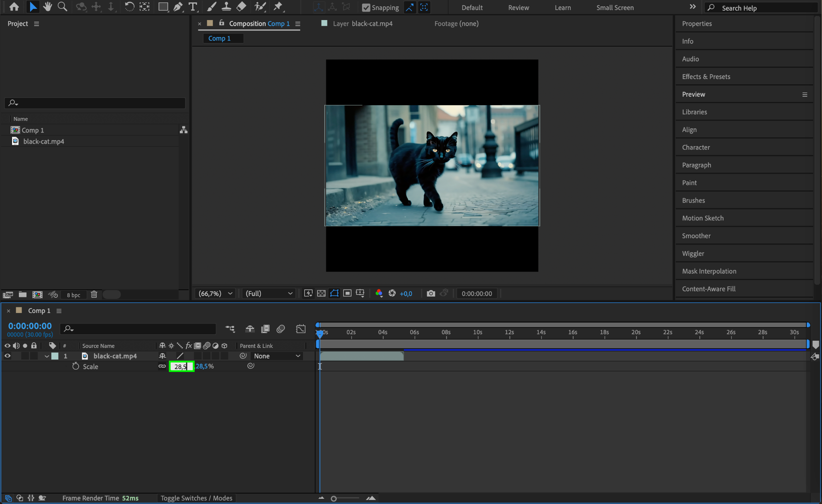
Task: Click the 8 bpc color depth button
Action: tap(73, 295)
